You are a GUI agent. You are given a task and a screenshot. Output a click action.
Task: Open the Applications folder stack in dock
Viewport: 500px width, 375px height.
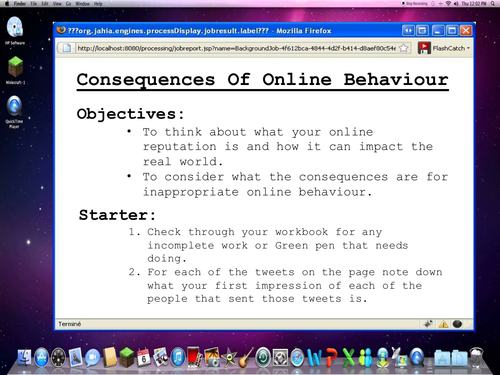[442, 358]
